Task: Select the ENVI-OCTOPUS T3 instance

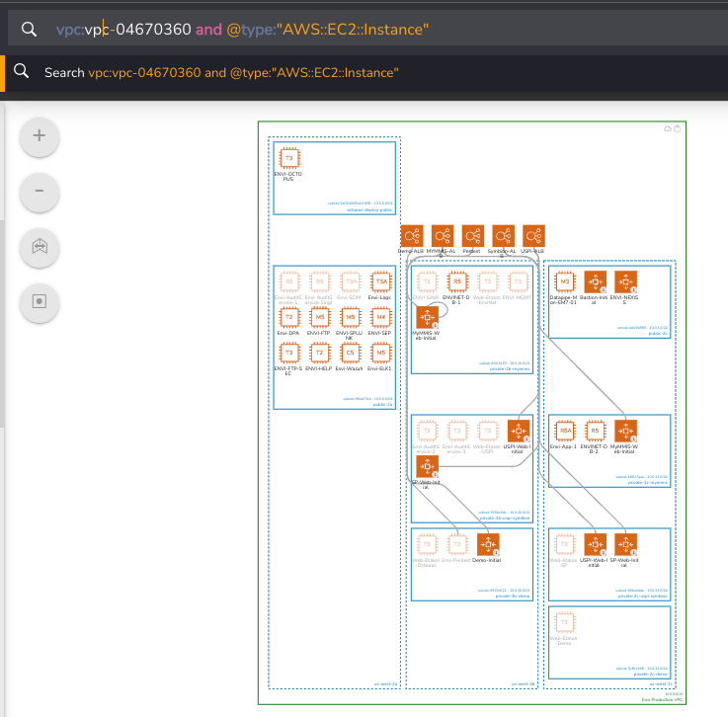Action: [289, 158]
